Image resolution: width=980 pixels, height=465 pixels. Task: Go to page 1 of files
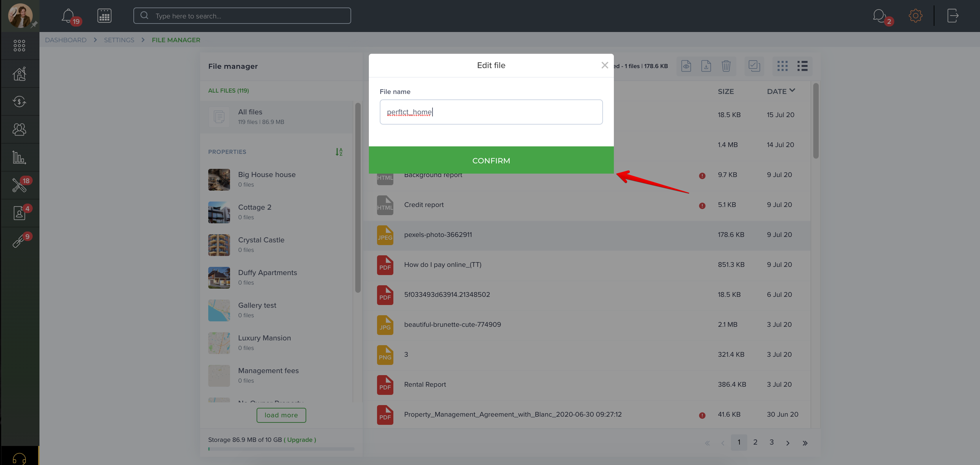pos(738,442)
